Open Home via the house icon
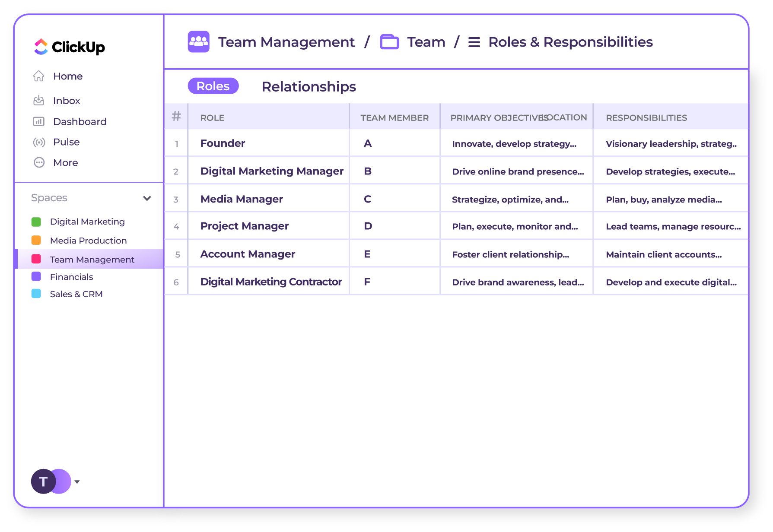This screenshot has width=773, height=532. (39, 76)
